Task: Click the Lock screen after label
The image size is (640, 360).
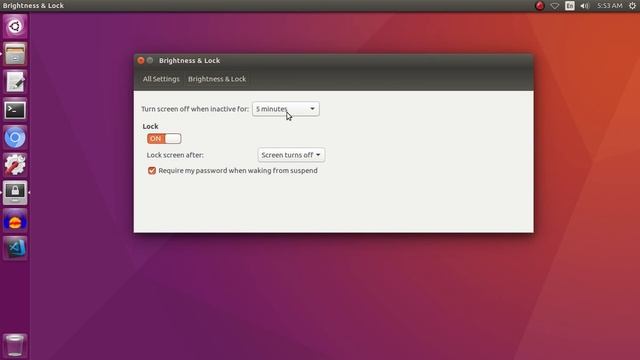Action: [175, 155]
